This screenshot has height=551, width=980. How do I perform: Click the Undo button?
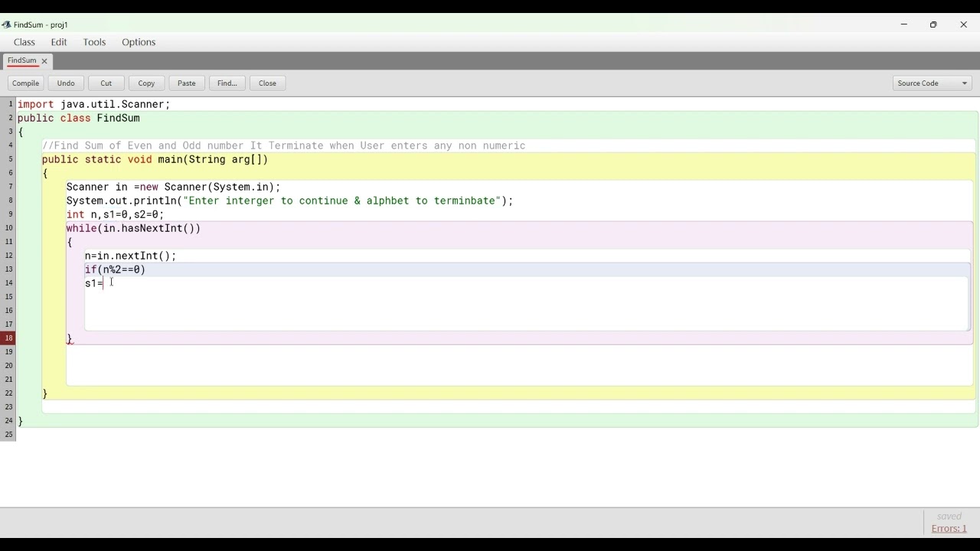tap(66, 83)
